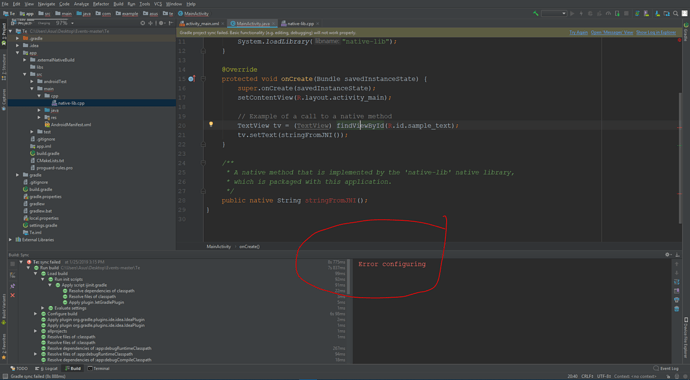Click the print icon in Build output sidebar
The image size is (690, 380).
tap(677, 300)
